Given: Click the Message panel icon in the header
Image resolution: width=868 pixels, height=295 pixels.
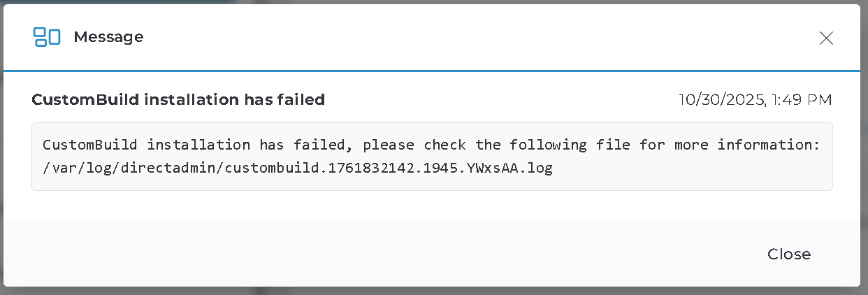Looking at the screenshot, I should point(47,37).
